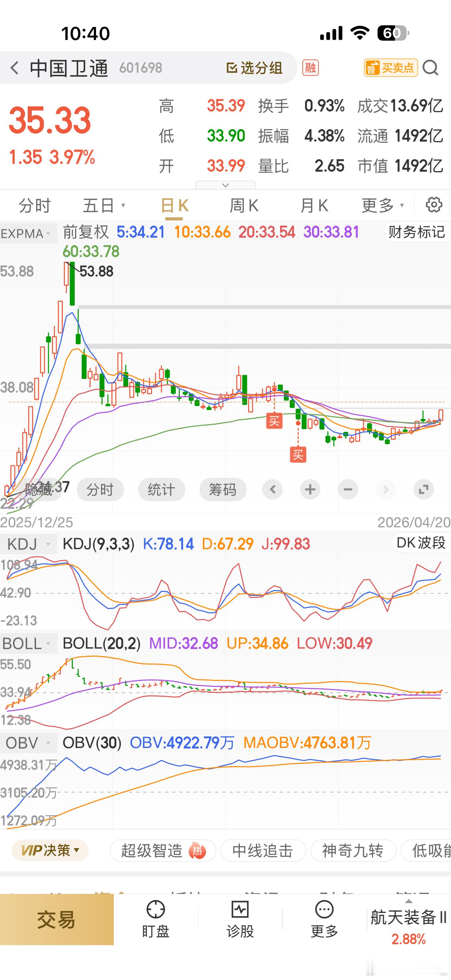The height and width of the screenshot is (980, 451).
Task: Open chart settings gear icon
Action: (x=434, y=205)
